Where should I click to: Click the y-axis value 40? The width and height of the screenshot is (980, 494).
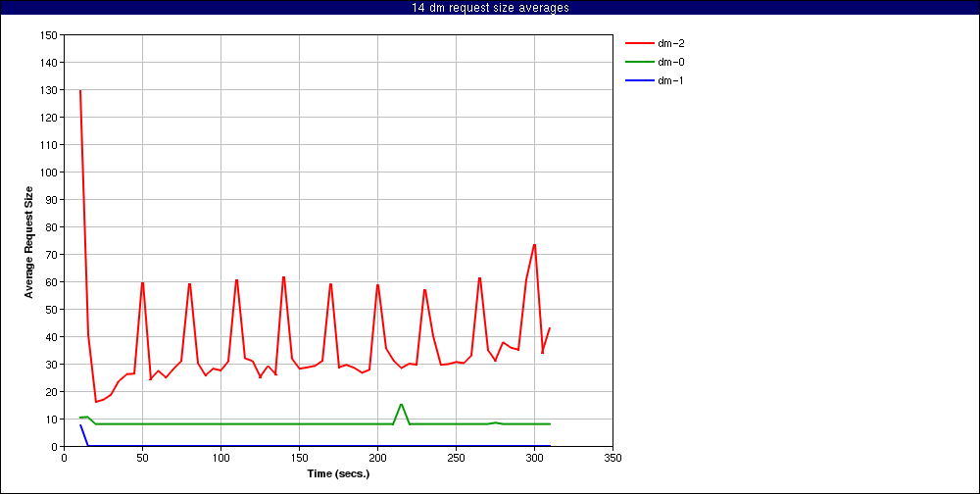[x=53, y=337]
